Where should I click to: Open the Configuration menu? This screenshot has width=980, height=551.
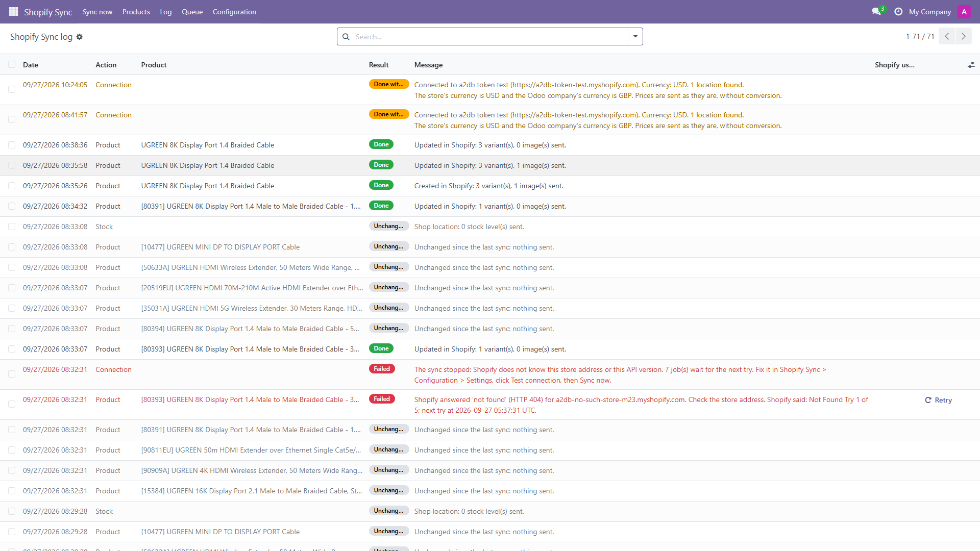tap(234, 12)
